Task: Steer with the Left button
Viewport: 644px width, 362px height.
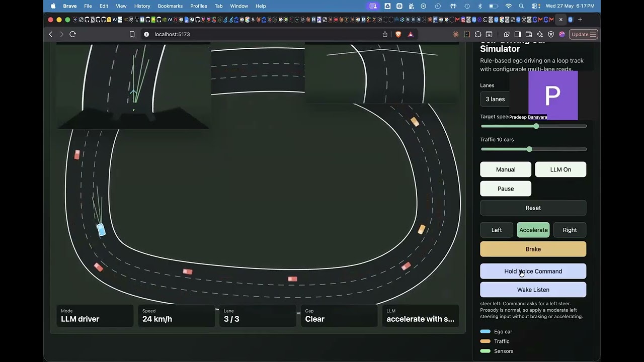Action: click(497, 230)
